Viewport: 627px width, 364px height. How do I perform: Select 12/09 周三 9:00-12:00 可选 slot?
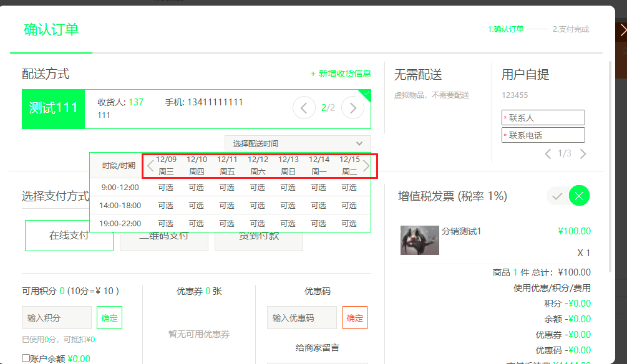point(165,188)
